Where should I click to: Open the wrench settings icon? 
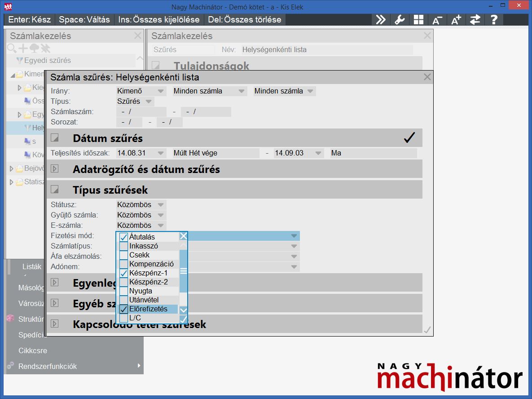pyautogui.click(x=400, y=20)
